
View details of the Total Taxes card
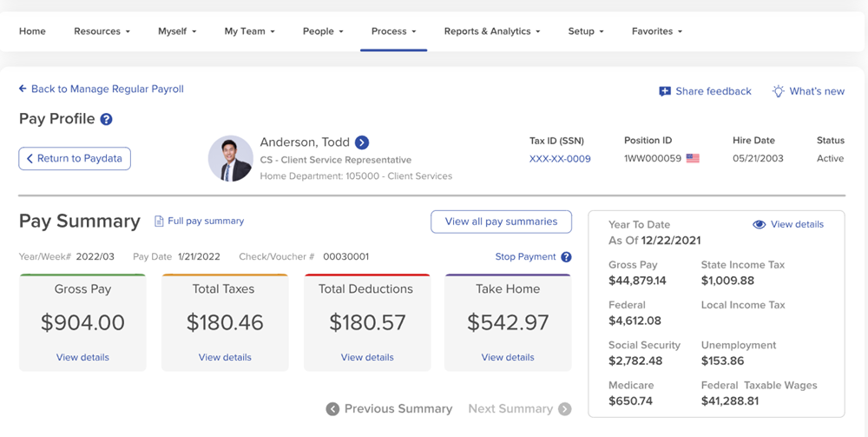[225, 357]
